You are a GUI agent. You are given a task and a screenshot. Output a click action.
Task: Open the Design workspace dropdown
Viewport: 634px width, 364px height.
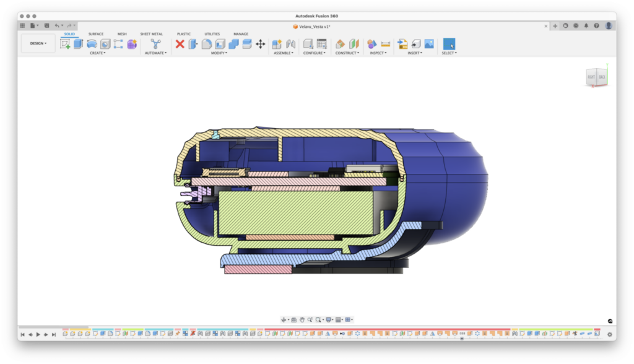click(x=37, y=43)
